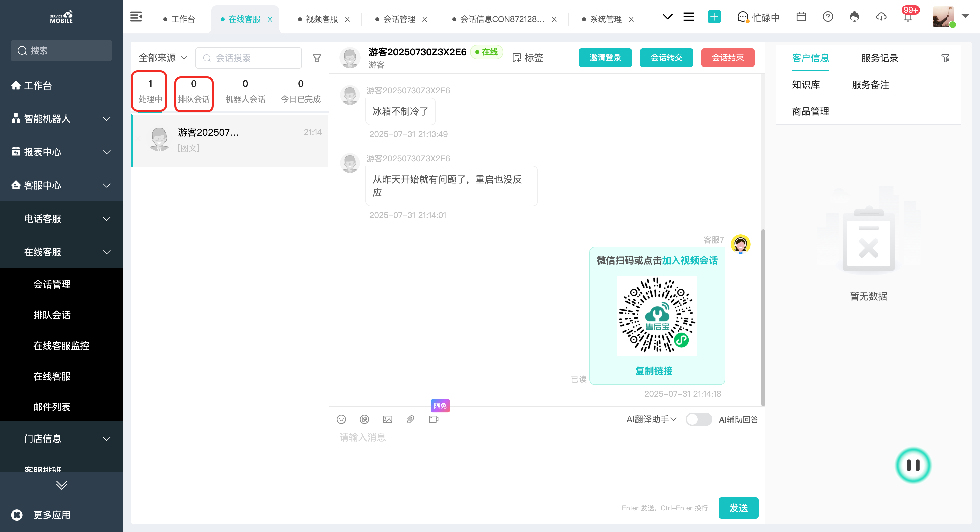Open the emoji picker icon
This screenshot has height=532, width=980.
[x=341, y=419]
